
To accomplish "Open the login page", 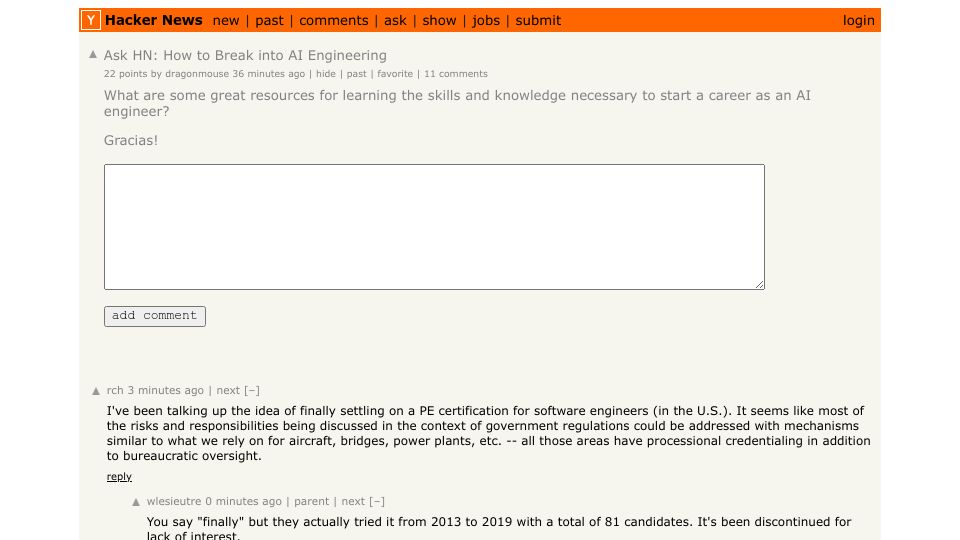I will [x=858, y=21].
